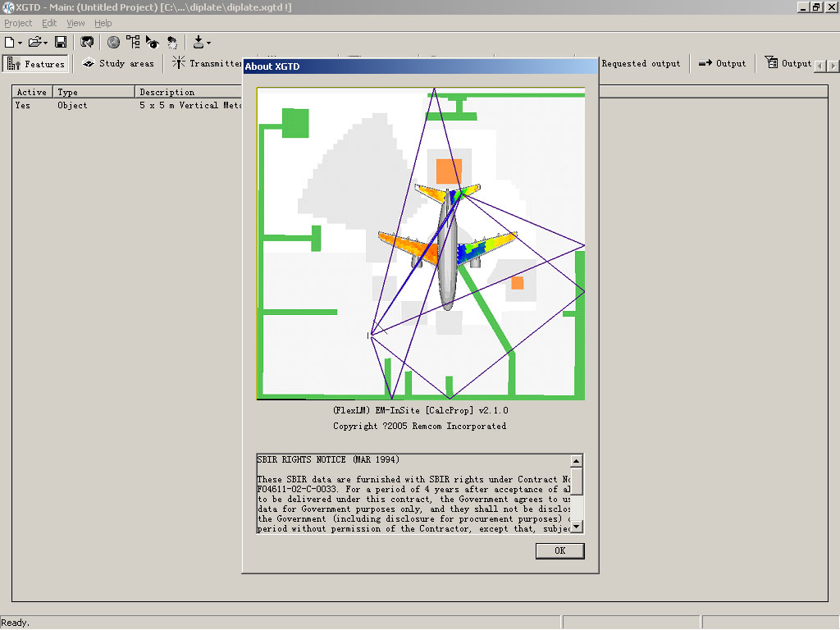
Task: Click the double-arrow toolbar icon after Save
Action: 87,43
